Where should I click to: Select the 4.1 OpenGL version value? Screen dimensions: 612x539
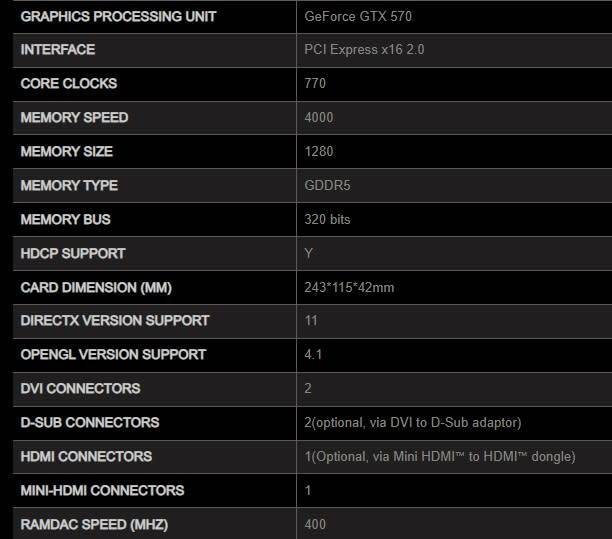pyautogui.click(x=313, y=355)
